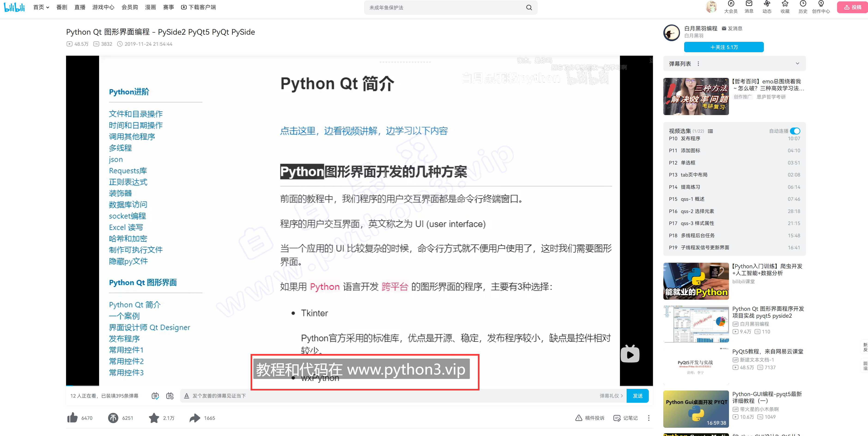The image size is (868, 436).
Task: Toggle the danmaku visibility icon with checkmark
Action: pyautogui.click(x=155, y=396)
